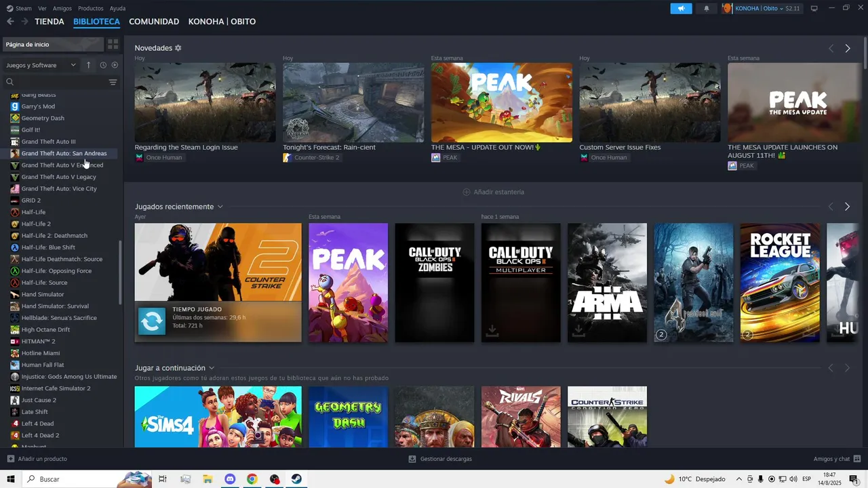Expand the Jugar a continuación shelf dropdown
868x488 pixels.
pyautogui.click(x=212, y=368)
